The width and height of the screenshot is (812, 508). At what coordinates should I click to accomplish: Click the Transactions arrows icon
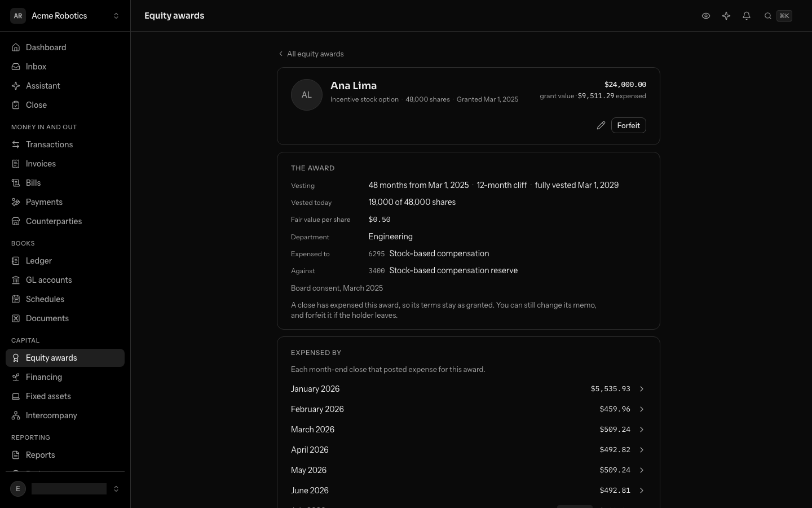[16, 144]
